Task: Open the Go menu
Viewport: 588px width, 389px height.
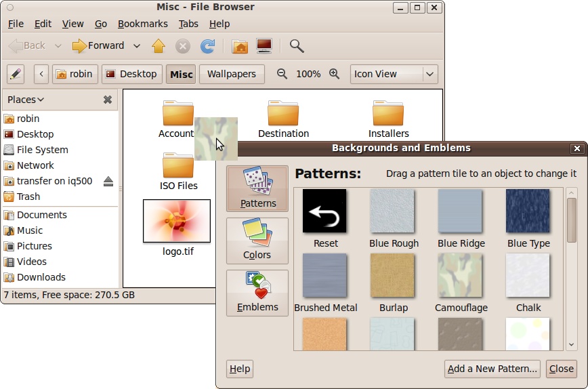Action: 100,24
